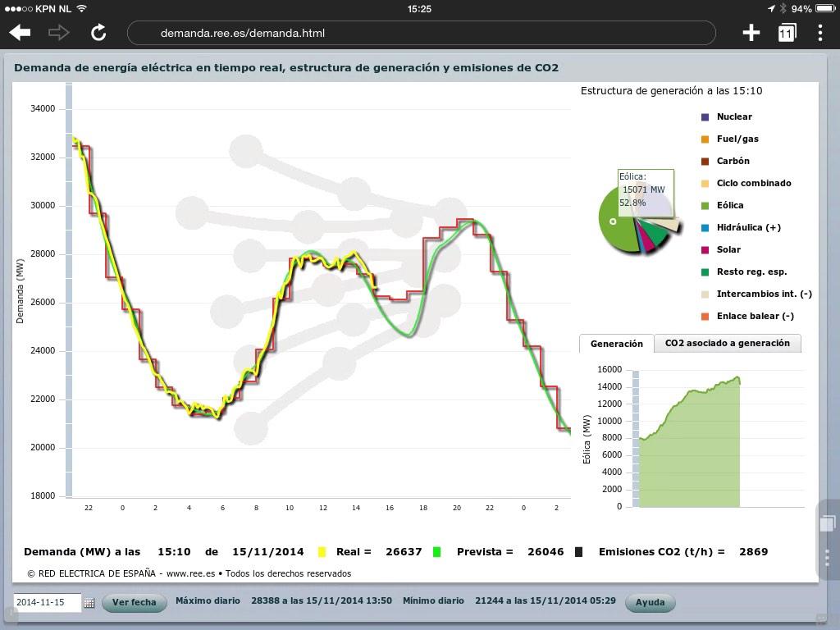Image resolution: width=840 pixels, height=630 pixels.
Task: Click the Hidráulica (+) legend entry
Action: pyautogui.click(x=741, y=228)
